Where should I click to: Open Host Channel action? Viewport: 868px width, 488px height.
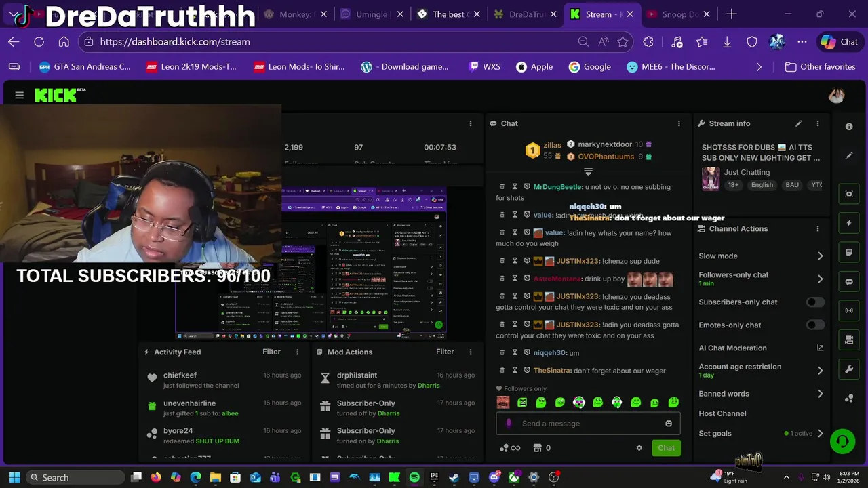coord(722,413)
